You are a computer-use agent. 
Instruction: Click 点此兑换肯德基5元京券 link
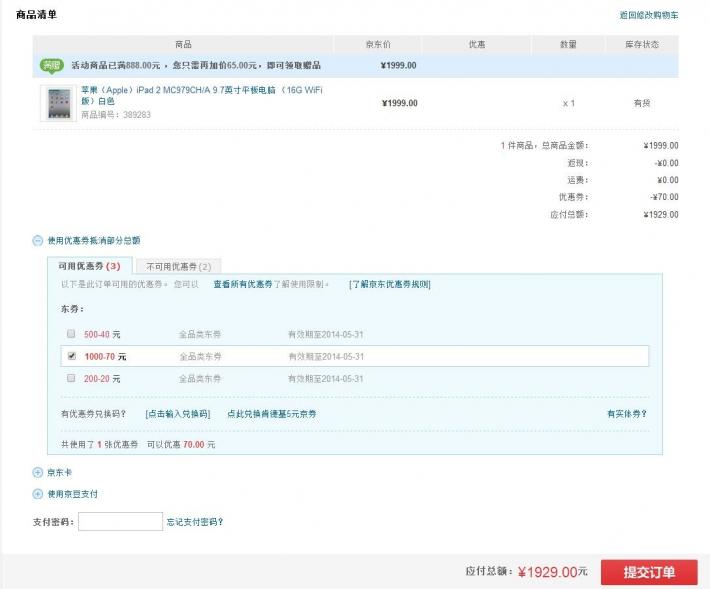point(271,413)
